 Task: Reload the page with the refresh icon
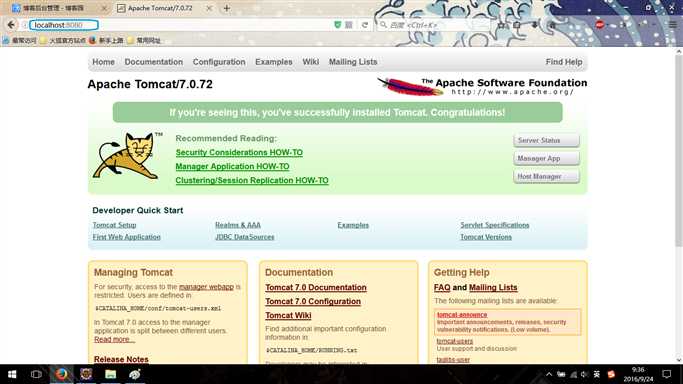(x=365, y=25)
